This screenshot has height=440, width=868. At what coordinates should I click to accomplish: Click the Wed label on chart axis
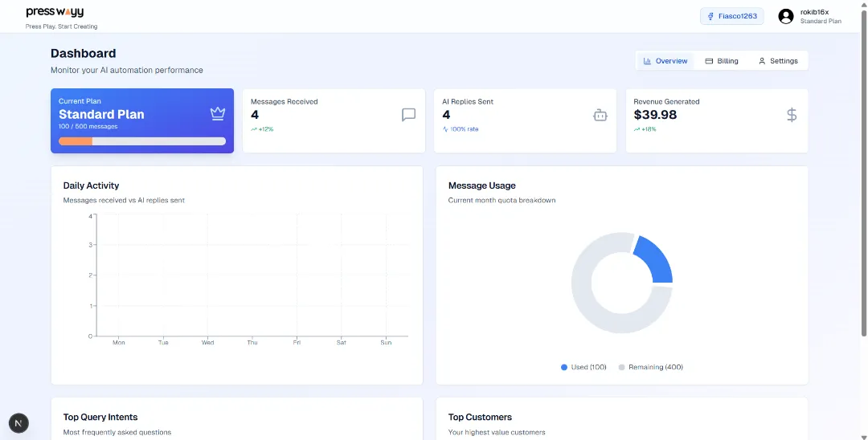click(x=207, y=343)
